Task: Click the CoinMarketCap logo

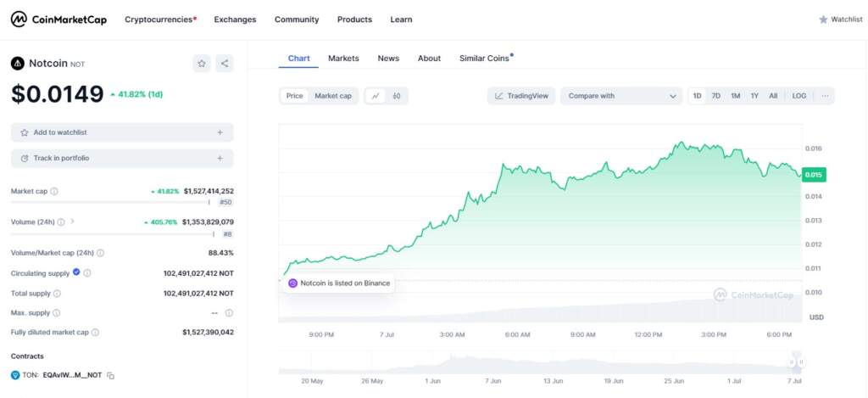Action: tap(58, 20)
